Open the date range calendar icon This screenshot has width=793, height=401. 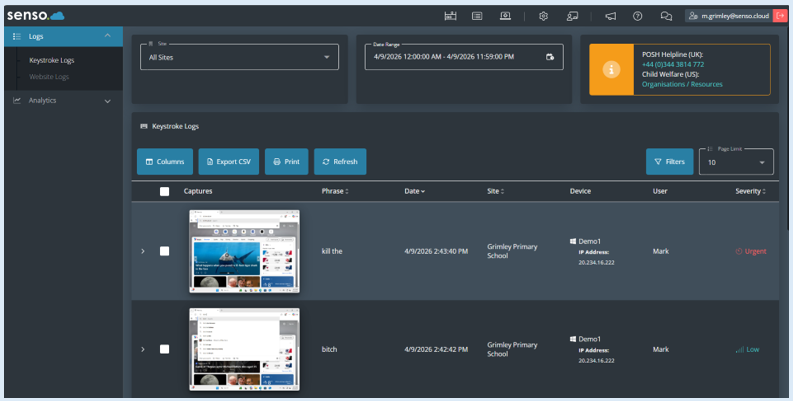(x=550, y=57)
